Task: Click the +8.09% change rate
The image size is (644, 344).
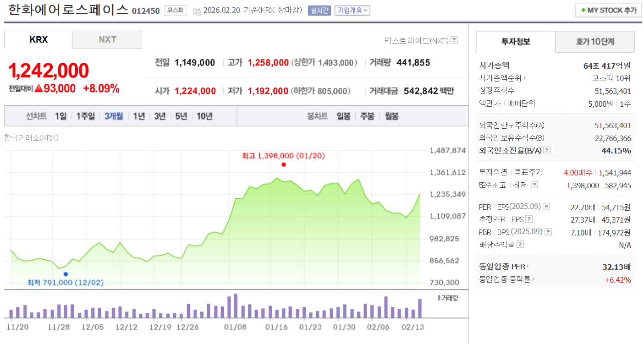Action: [101, 89]
